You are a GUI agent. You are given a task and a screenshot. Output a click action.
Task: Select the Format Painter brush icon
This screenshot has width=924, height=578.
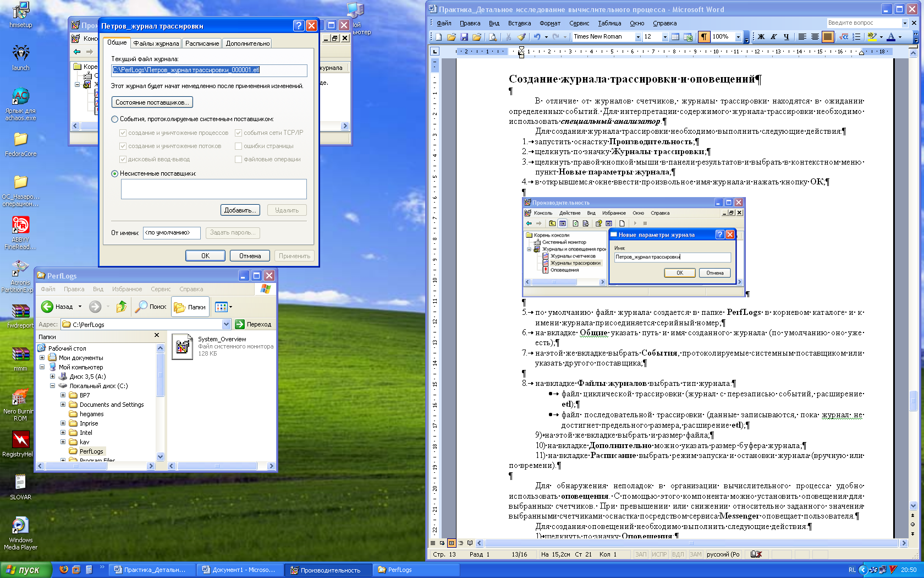point(522,37)
